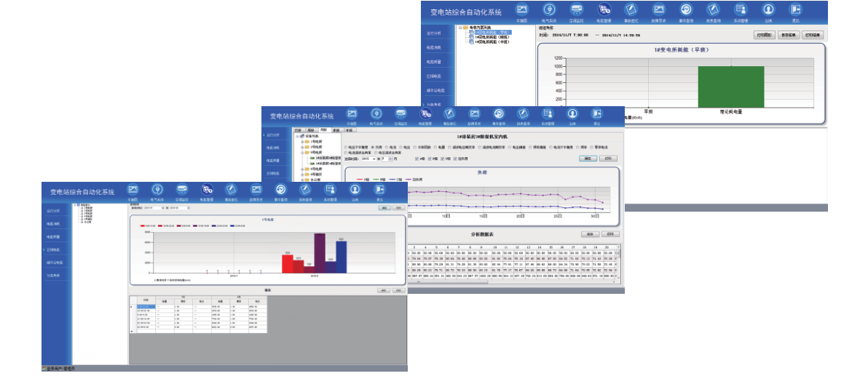This screenshot has height=376, width=868.
Task: Click 注销 user icon in top-right window
Action: click(768, 9)
